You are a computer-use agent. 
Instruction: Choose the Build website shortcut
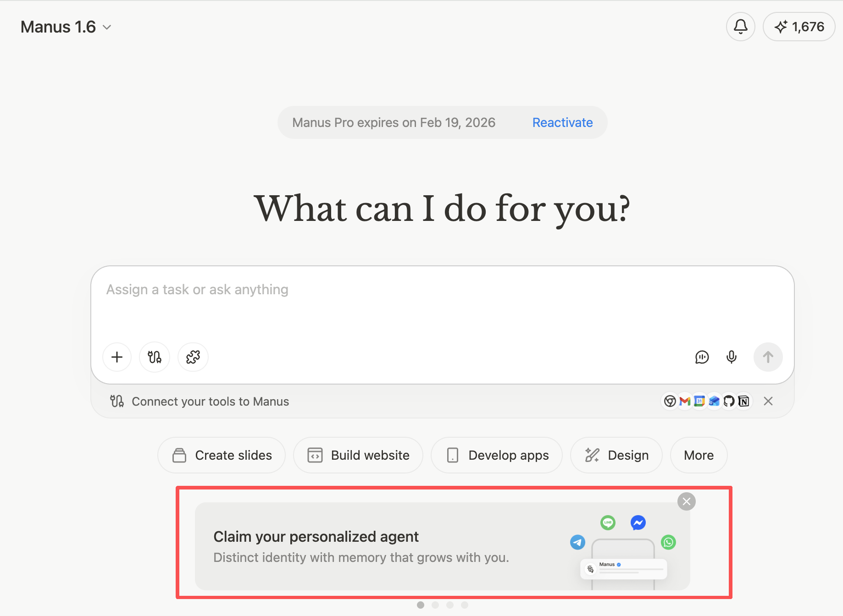click(x=358, y=455)
